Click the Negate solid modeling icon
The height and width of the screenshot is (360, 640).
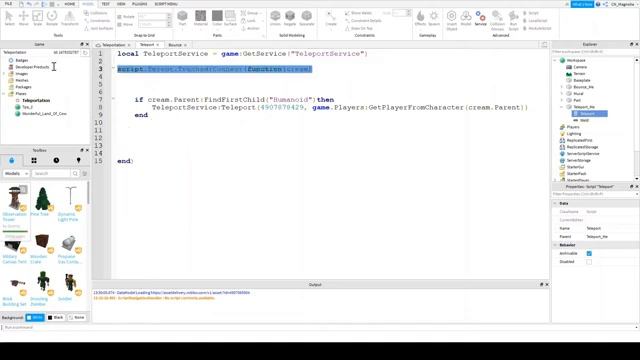click(x=290, y=18)
